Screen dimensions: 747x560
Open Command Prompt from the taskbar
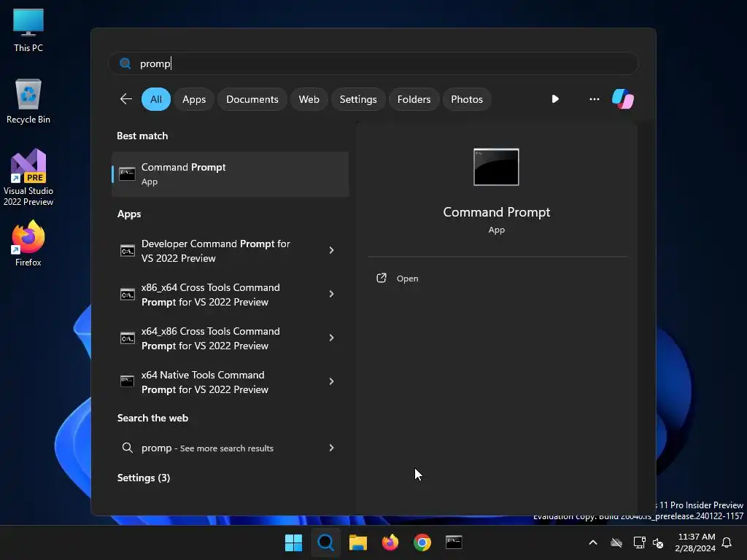454,542
